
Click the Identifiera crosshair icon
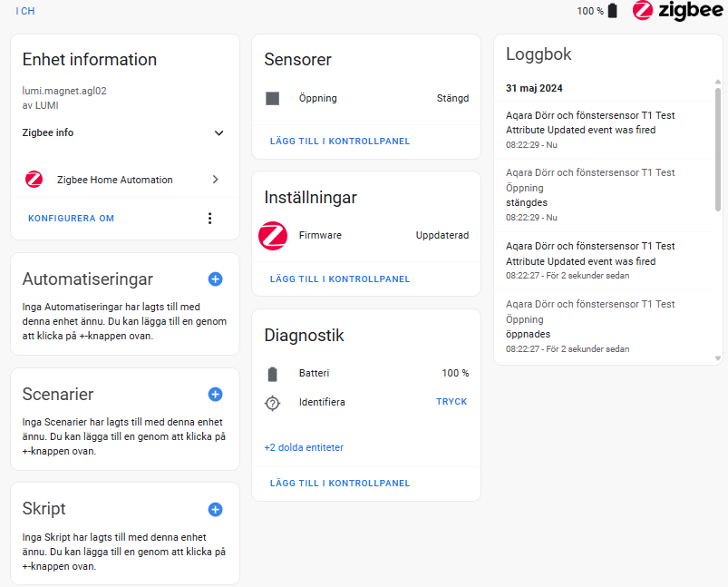coord(273,403)
